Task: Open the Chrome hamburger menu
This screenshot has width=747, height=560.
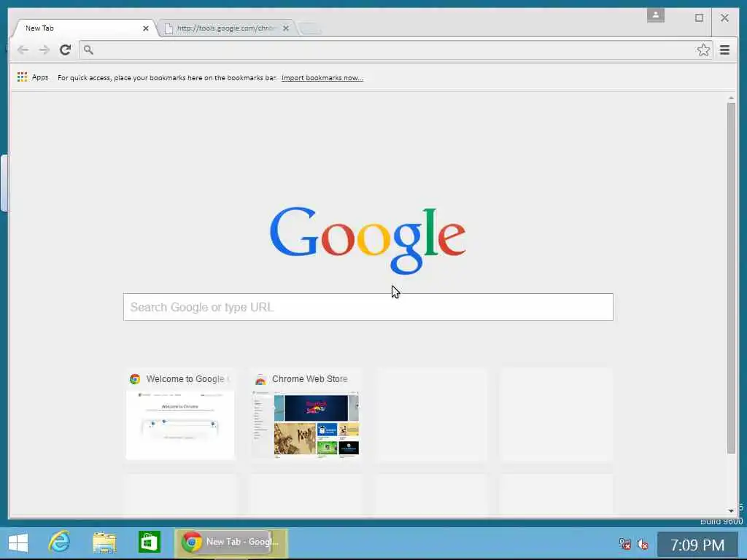Action: (x=724, y=50)
